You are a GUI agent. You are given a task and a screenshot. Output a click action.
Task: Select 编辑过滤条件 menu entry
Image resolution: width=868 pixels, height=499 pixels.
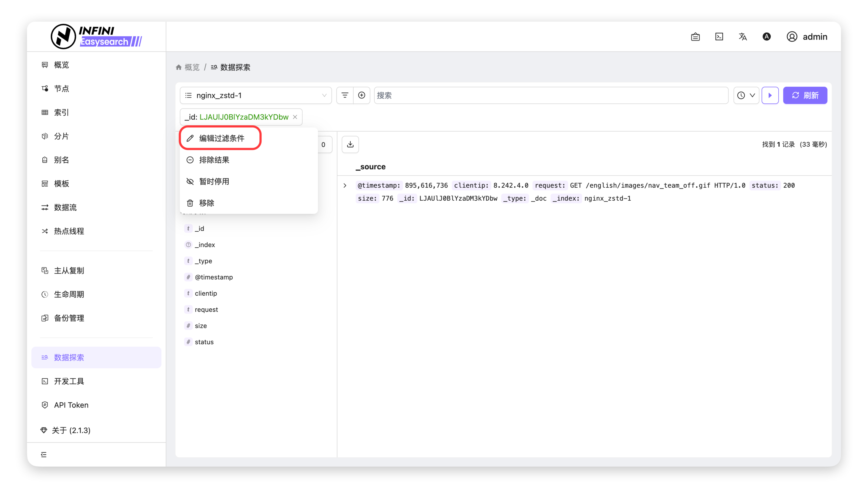(222, 138)
